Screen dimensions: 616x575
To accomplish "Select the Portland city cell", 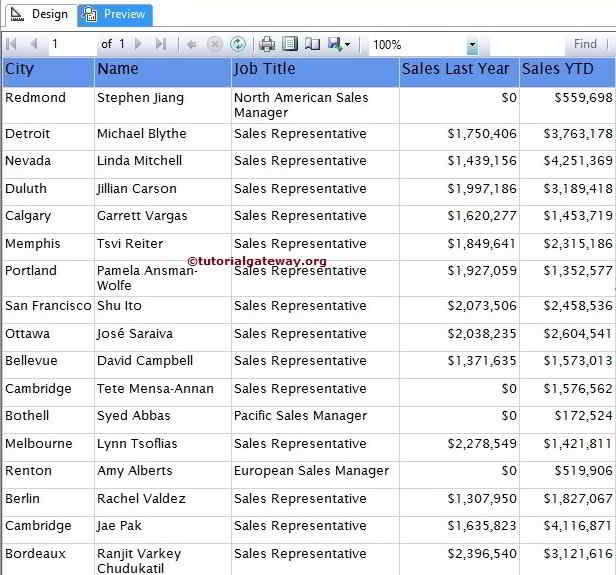I will click(x=48, y=278).
